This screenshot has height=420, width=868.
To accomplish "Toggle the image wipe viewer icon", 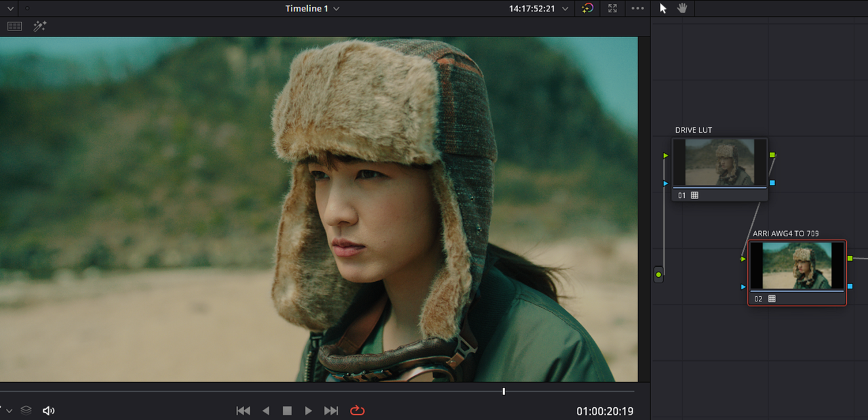I will click(15, 26).
